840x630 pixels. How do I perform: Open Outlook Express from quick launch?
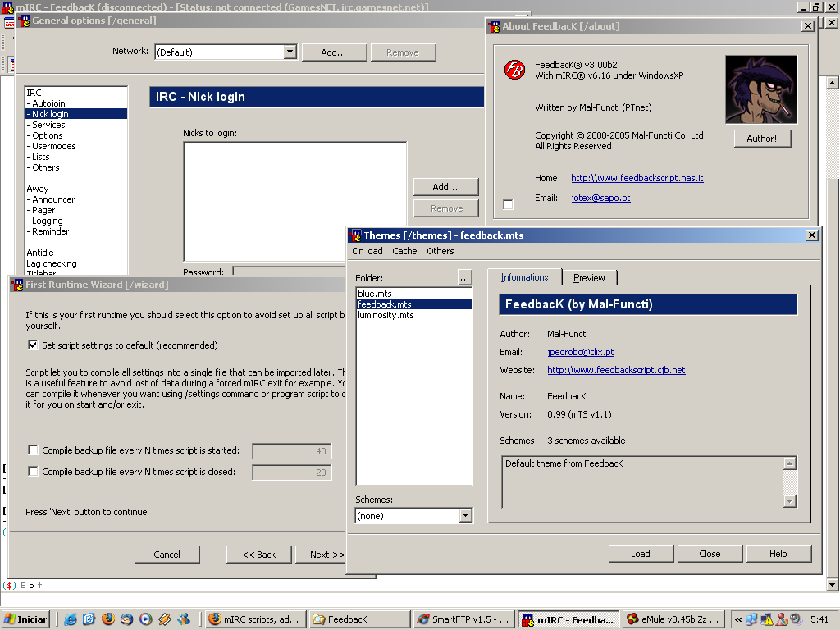(89, 619)
